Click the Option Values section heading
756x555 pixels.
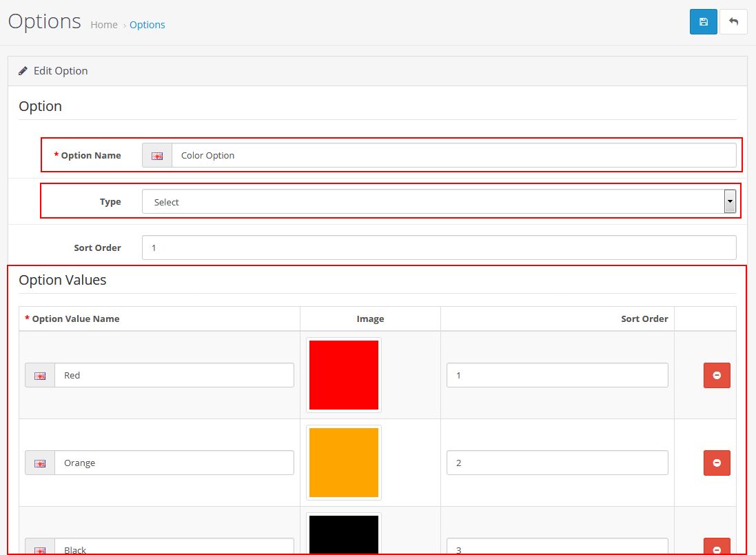[63, 280]
